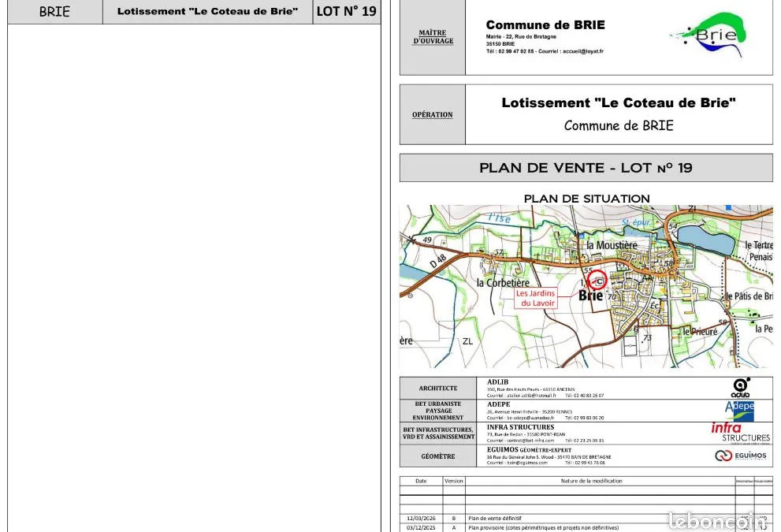The width and height of the screenshot is (781, 532).
Task: Click the ARCHITECTE row label
Action: pyautogui.click(x=438, y=388)
